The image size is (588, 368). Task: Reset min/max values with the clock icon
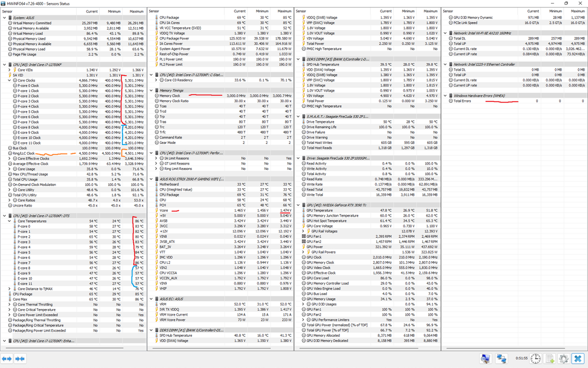click(x=536, y=359)
